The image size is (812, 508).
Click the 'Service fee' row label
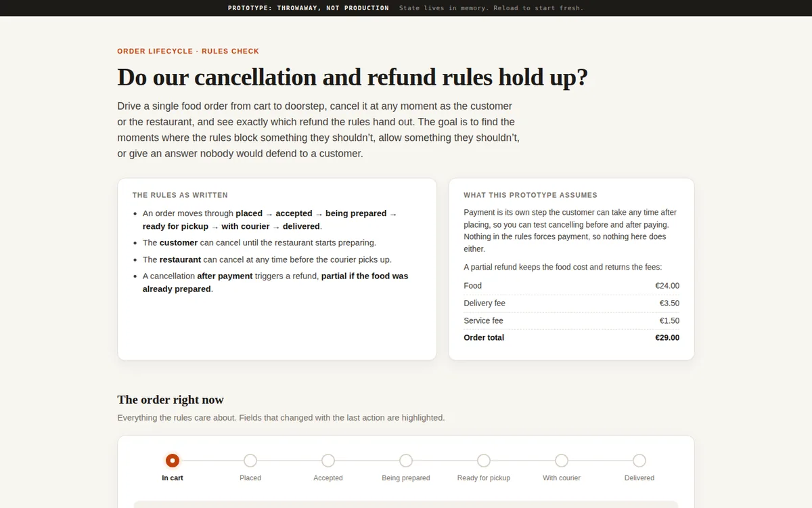click(483, 321)
